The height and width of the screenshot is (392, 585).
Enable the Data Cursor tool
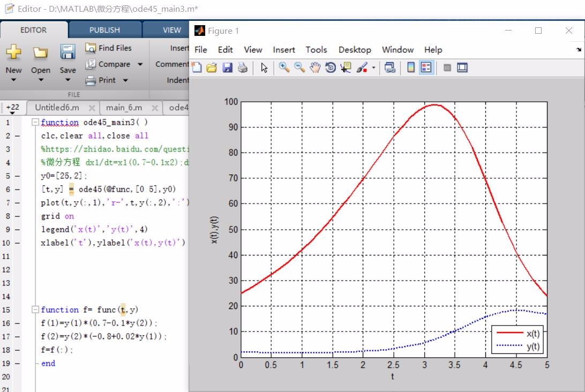pyautogui.click(x=346, y=67)
